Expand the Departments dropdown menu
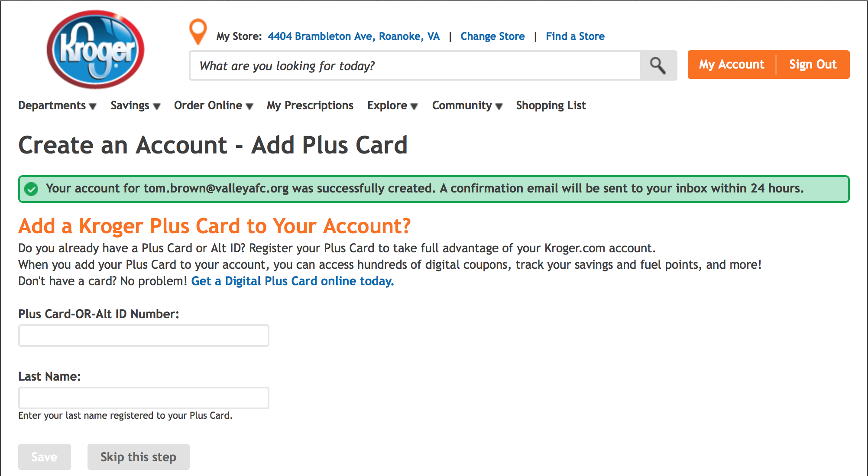Viewport: 868px width, 476px height. tap(55, 105)
